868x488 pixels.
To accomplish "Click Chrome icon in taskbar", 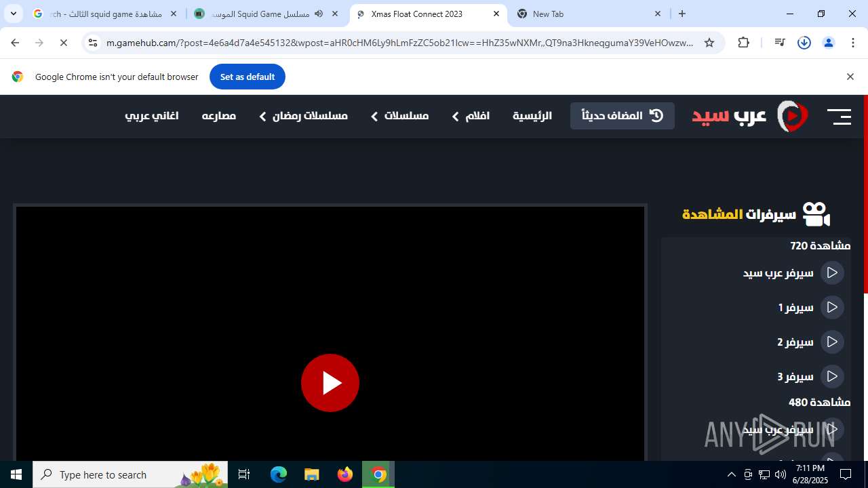I will (378, 474).
